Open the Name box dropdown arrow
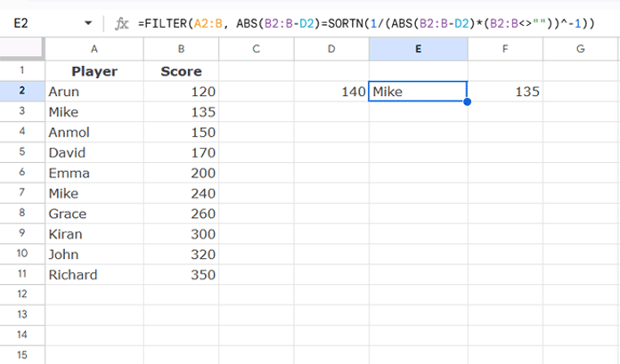Screen dimensions: 620x364 point(88,23)
